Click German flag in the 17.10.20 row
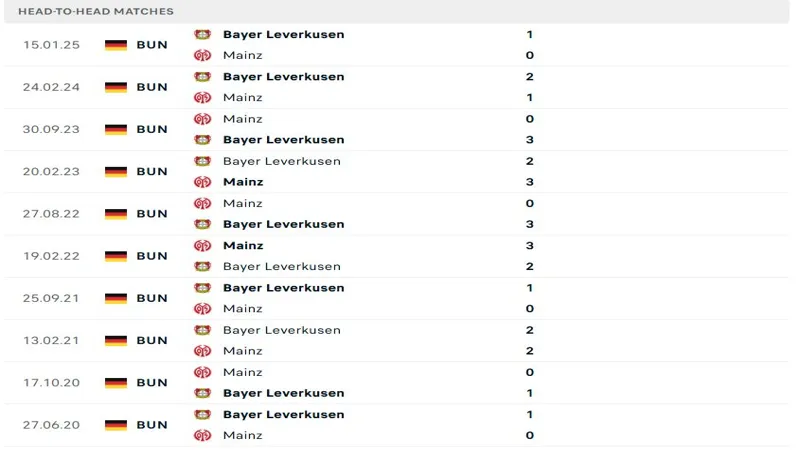The width and height of the screenshot is (800, 450). 116,383
